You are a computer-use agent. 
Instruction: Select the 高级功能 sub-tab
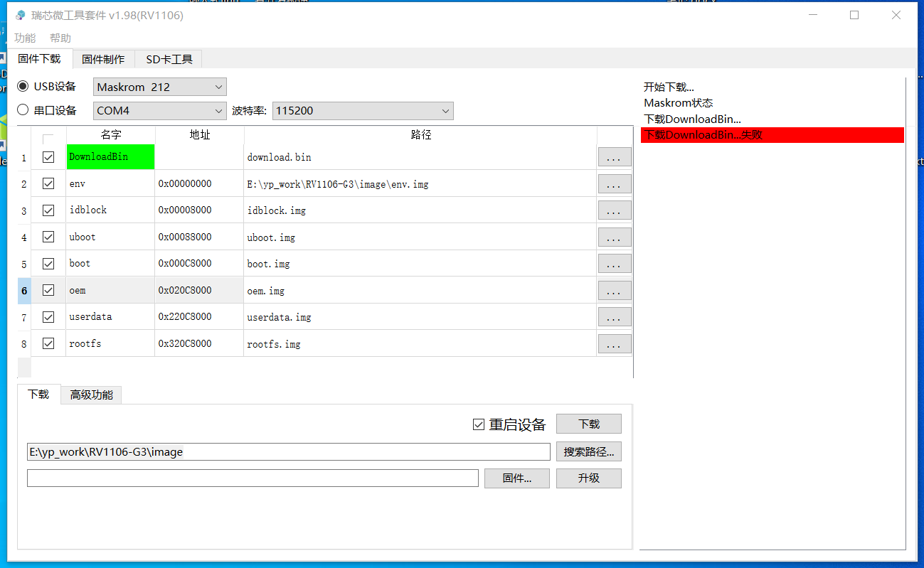pos(91,395)
